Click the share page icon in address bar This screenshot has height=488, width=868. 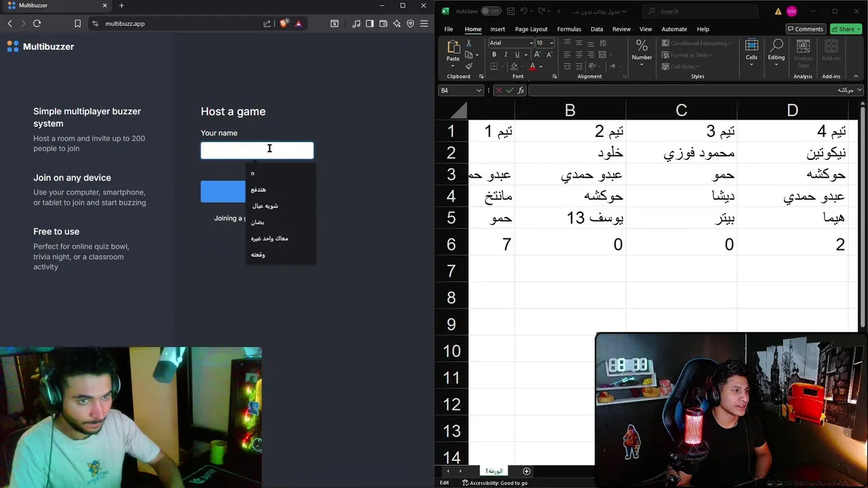click(x=267, y=24)
